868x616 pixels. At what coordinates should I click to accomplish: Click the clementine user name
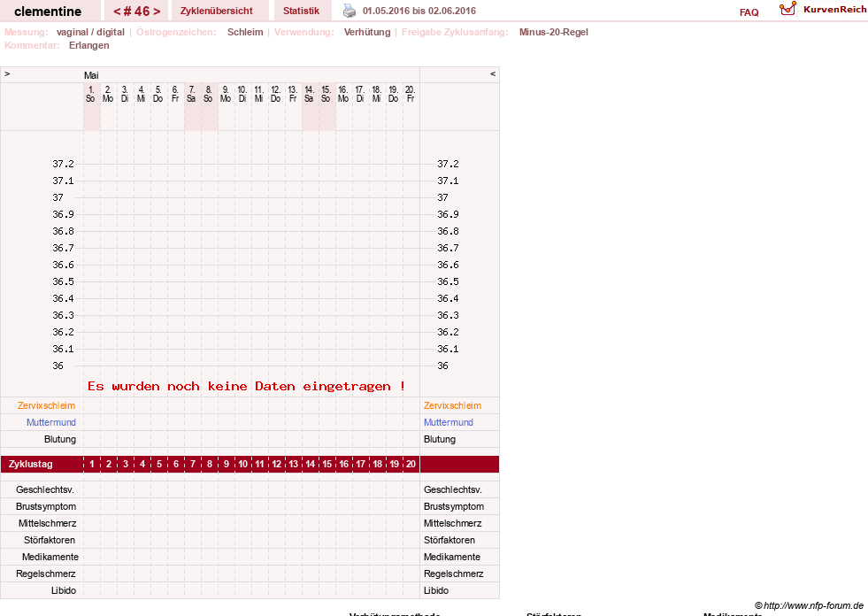[x=48, y=12]
